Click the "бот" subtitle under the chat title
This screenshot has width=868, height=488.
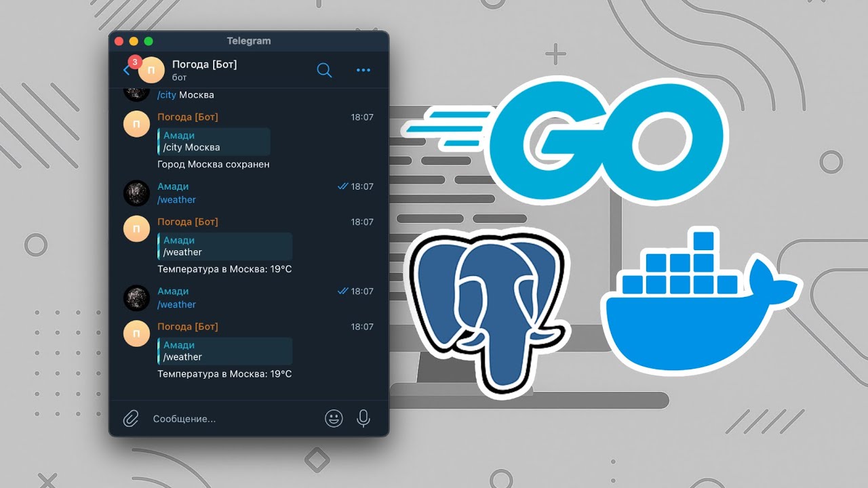tap(180, 78)
